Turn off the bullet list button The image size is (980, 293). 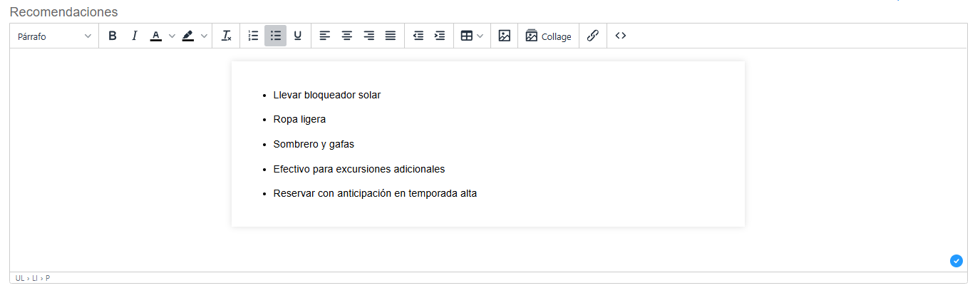pyautogui.click(x=275, y=36)
